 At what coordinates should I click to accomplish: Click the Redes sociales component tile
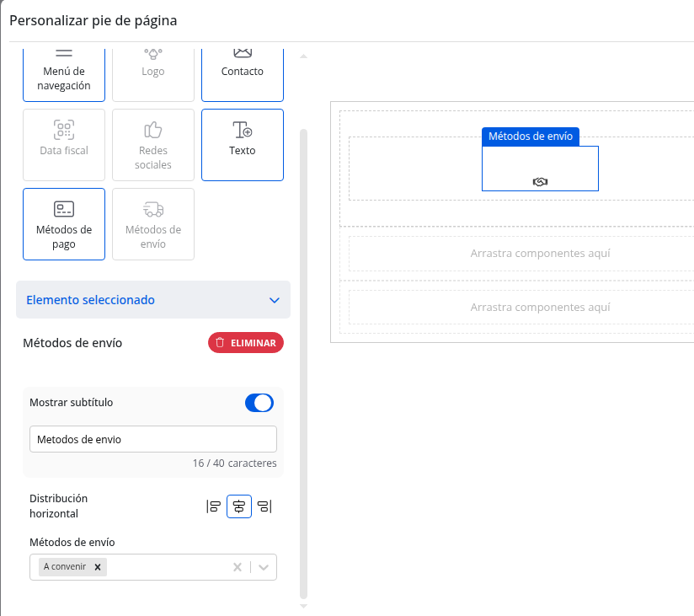[x=153, y=144]
